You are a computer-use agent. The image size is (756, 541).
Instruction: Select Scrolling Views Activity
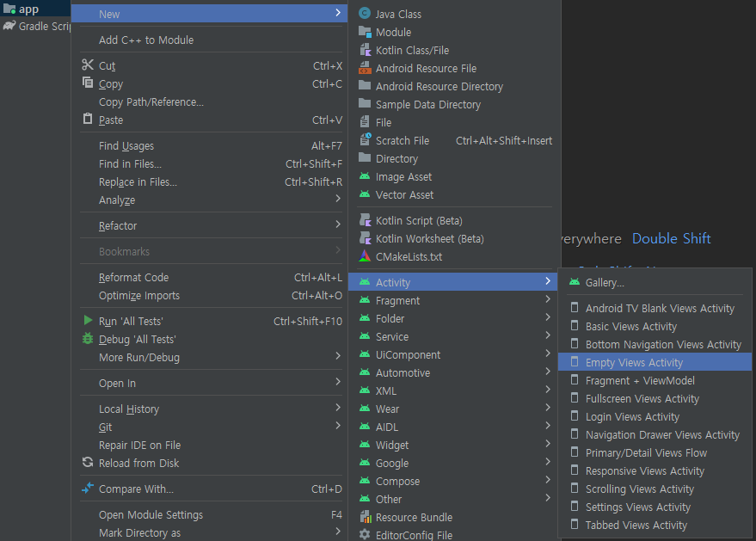[x=655, y=489]
